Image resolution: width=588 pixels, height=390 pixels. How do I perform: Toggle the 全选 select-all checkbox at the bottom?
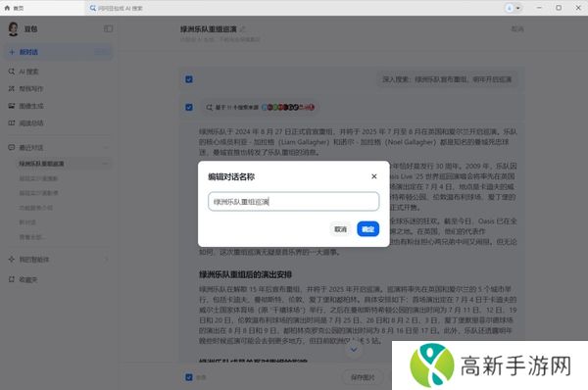[189, 377]
